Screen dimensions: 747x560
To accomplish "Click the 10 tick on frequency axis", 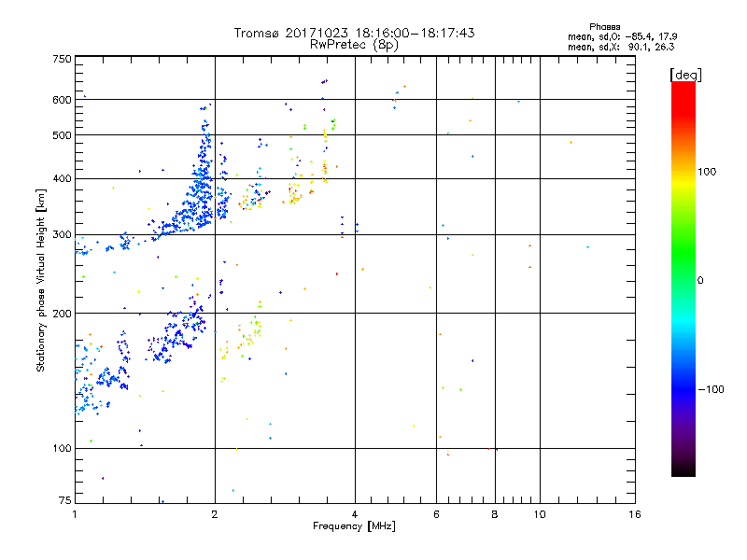I will 538,514.
